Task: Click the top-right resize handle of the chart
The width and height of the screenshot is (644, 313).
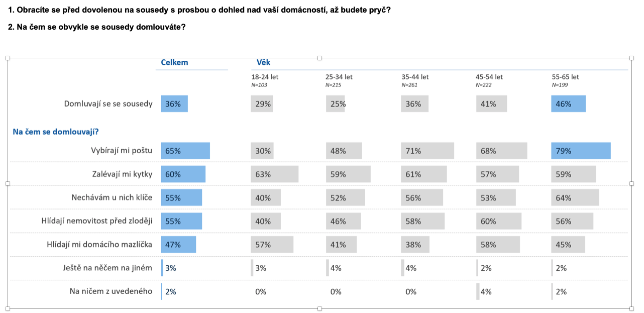Action: (632, 58)
